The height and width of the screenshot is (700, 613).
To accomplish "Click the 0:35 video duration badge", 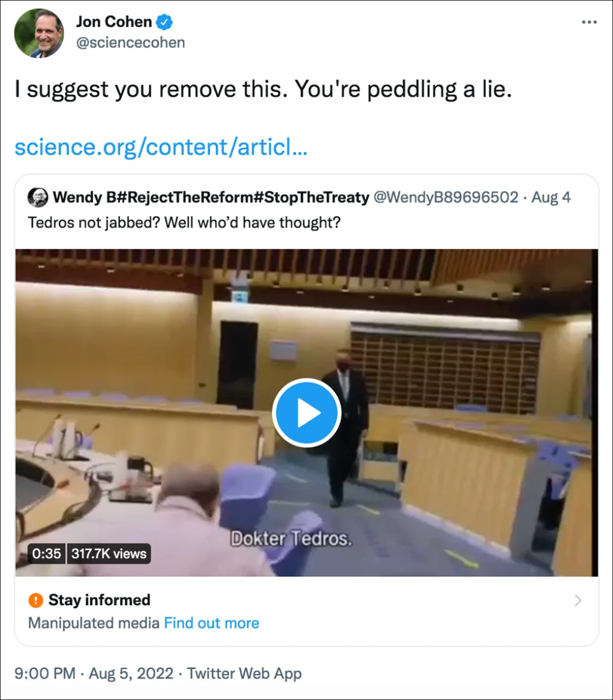I will point(47,554).
